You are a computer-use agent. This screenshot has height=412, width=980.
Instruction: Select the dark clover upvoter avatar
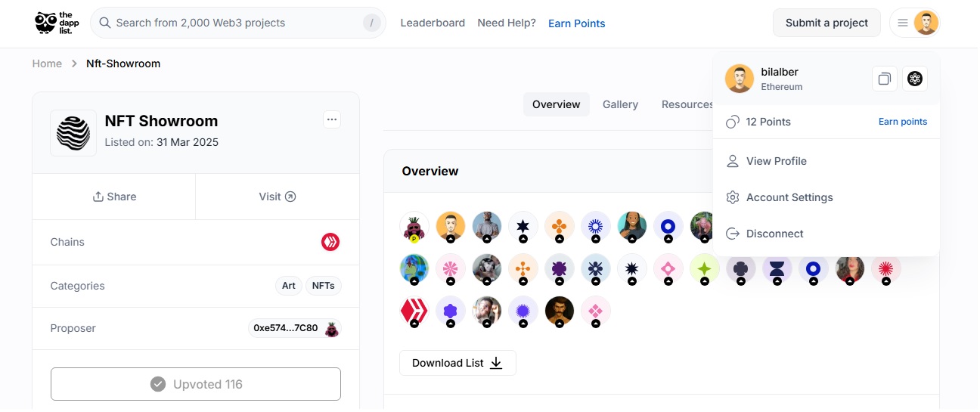(x=741, y=268)
